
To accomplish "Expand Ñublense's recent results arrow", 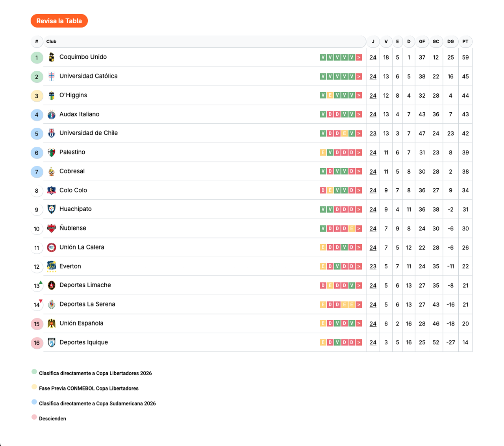I will click(359, 229).
